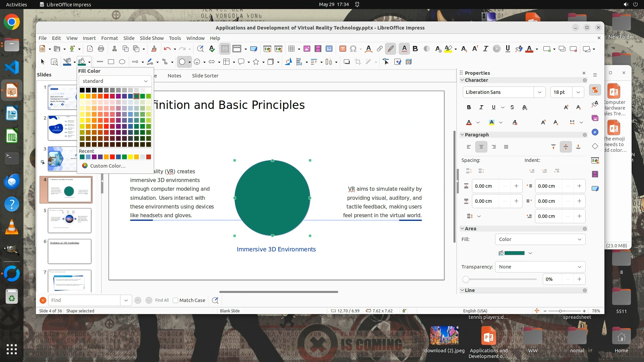Enable the Match Case checkbox
Viewport: 644px width, 362px height.
175,300
